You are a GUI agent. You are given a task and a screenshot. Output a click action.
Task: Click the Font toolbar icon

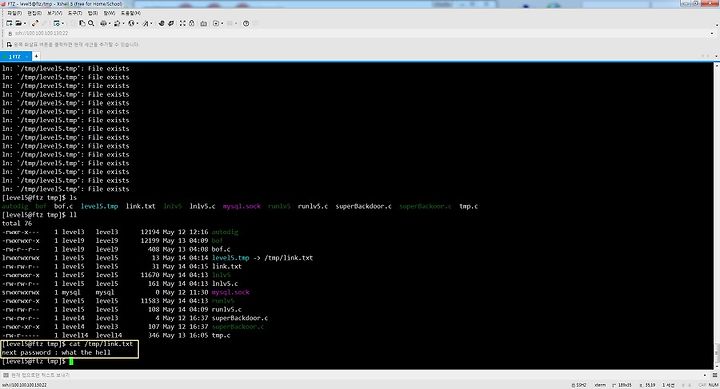point(146,23)
